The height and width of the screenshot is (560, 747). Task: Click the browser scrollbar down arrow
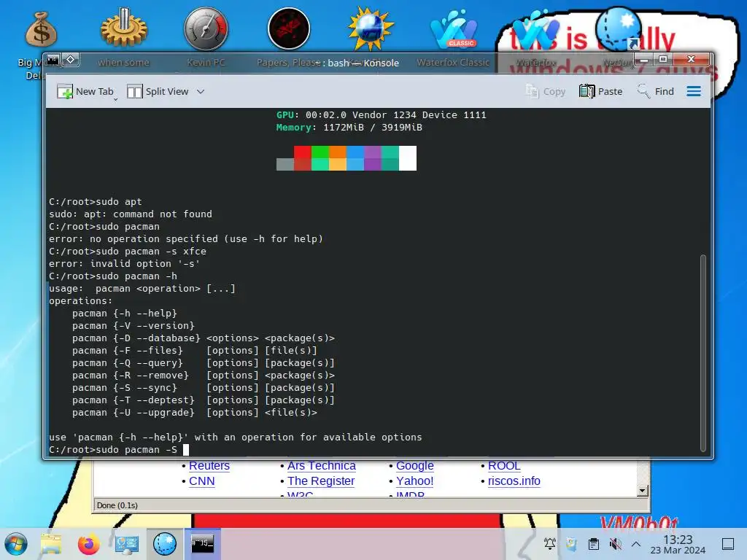click(x=643, y=491)
